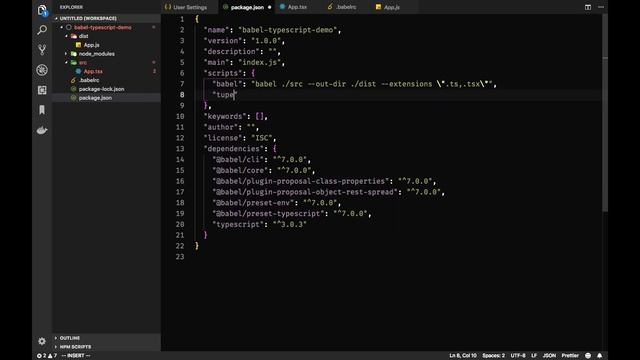Click the "typescript" dependency on line 20

238,224
